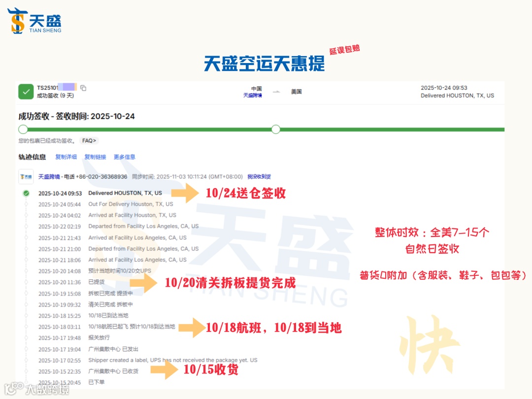The image size is (532, 399).
Task: Click 美国 destination label
Action: coord(296,92)
